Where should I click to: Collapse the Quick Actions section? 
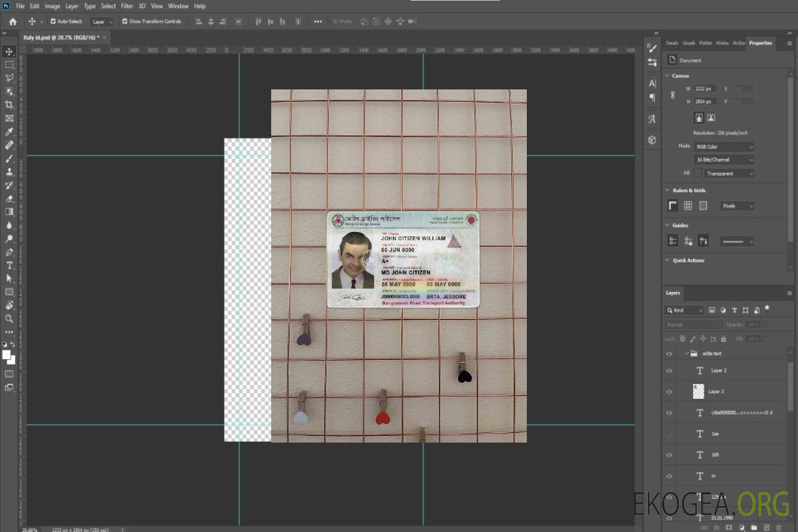pyautogui.click(x=668, y=260)
